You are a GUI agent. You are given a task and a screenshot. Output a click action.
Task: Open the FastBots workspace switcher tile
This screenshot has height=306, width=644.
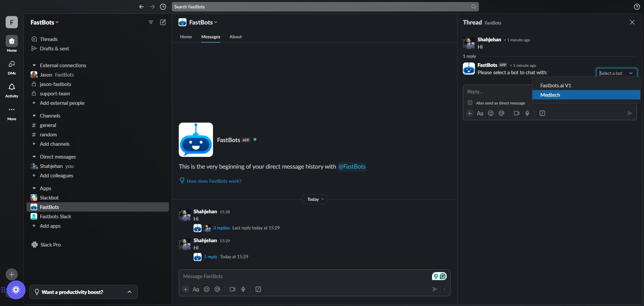[x=12, y=22]
